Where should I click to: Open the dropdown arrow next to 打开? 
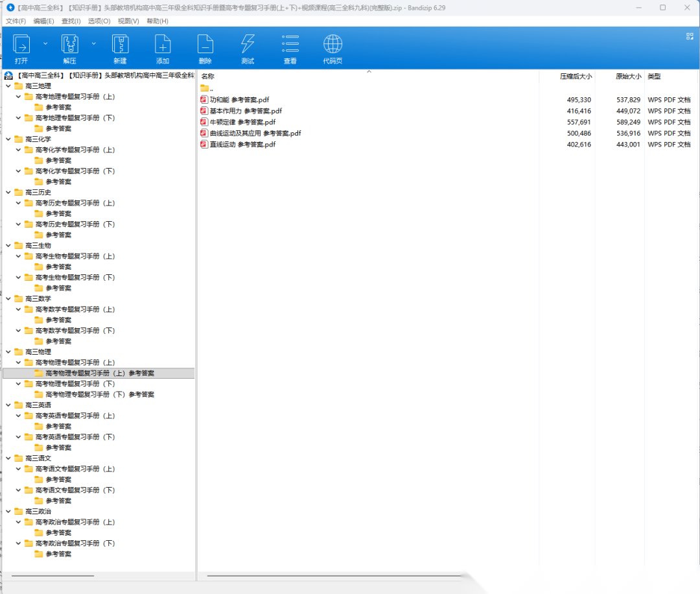[x=45, y=43]
